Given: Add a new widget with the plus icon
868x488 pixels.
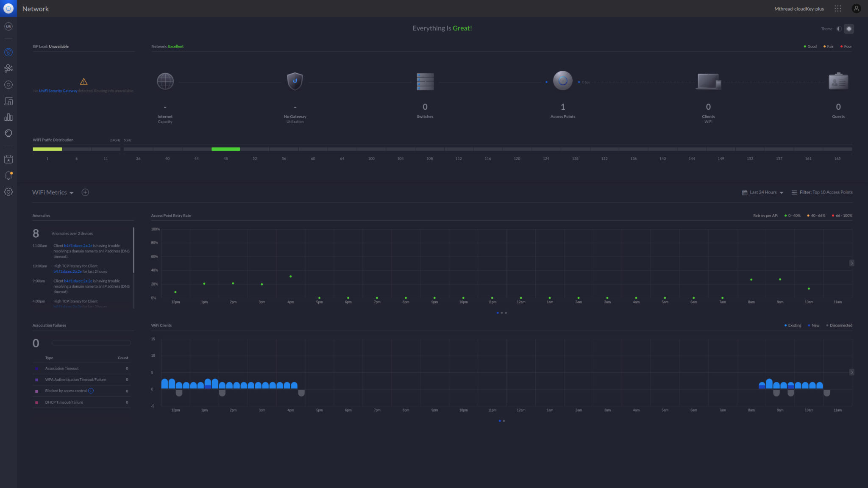Looking at the screenshot, I should click(x=85, y=192).
